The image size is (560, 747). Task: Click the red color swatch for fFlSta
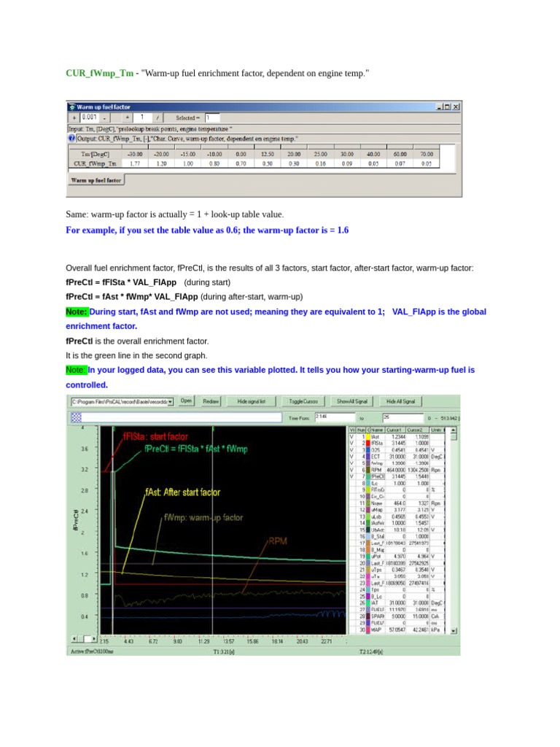pyautogui.click(x=368, y=443)
